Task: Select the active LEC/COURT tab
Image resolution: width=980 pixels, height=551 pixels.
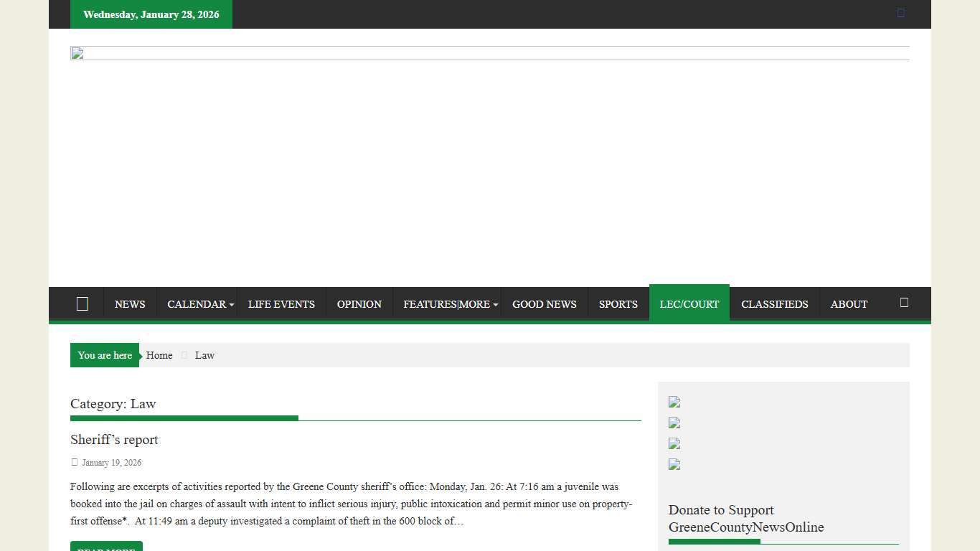Action: coord(689,304)
